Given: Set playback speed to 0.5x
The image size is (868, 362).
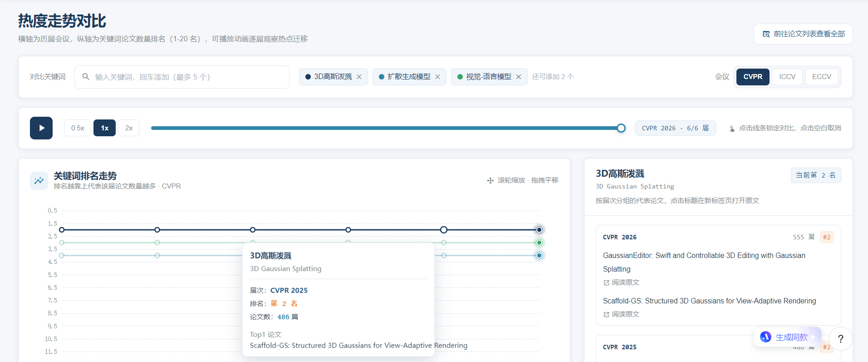Looking at the screenshot, I should click(x=78, y=128).
